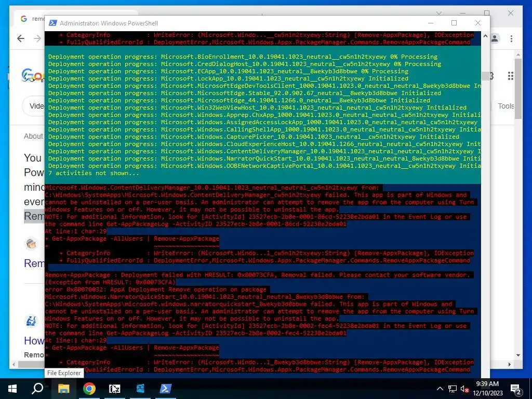Click the '7 activities not shown...' line

(94, 173)
